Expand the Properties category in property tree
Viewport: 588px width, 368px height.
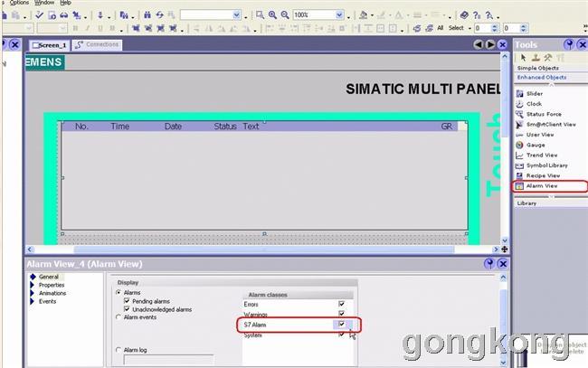pyautogui.click(x=33, y=285)
